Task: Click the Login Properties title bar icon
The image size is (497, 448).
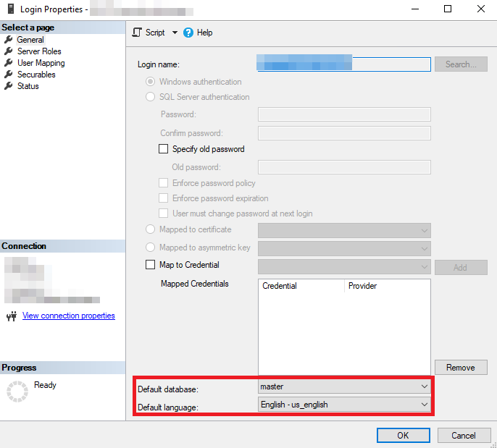Action: coord(11,9)
